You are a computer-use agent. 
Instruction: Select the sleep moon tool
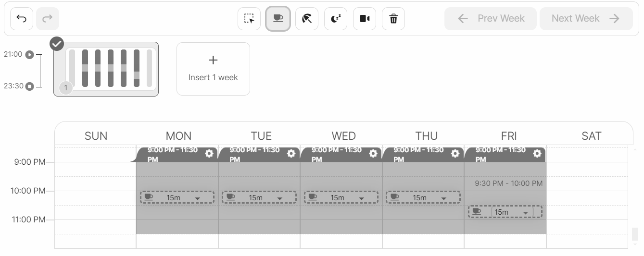click(x=336, y=19)
